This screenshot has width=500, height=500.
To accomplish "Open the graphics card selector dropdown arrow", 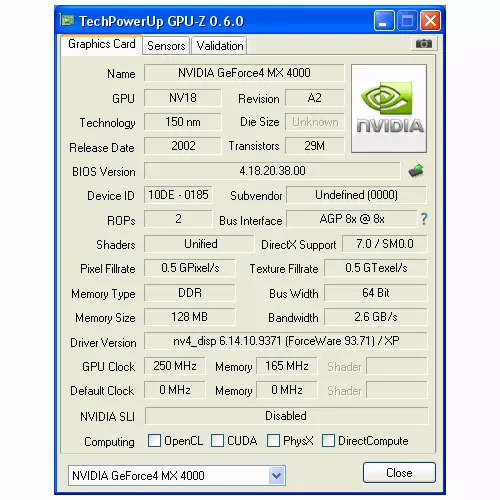I will pos(277,475).
